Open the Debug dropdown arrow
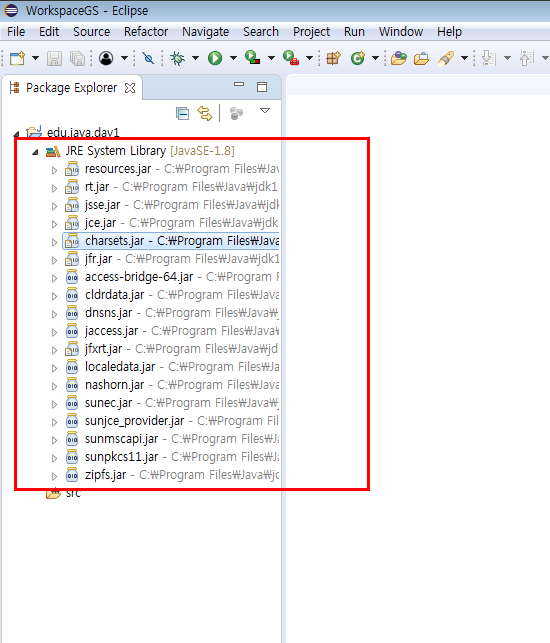 (196, 58)
